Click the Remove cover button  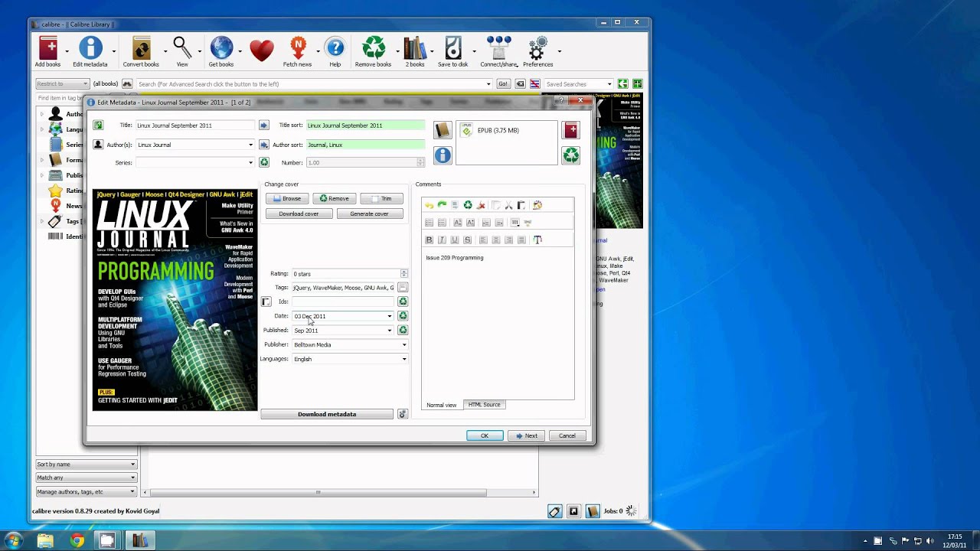[334, 198]
